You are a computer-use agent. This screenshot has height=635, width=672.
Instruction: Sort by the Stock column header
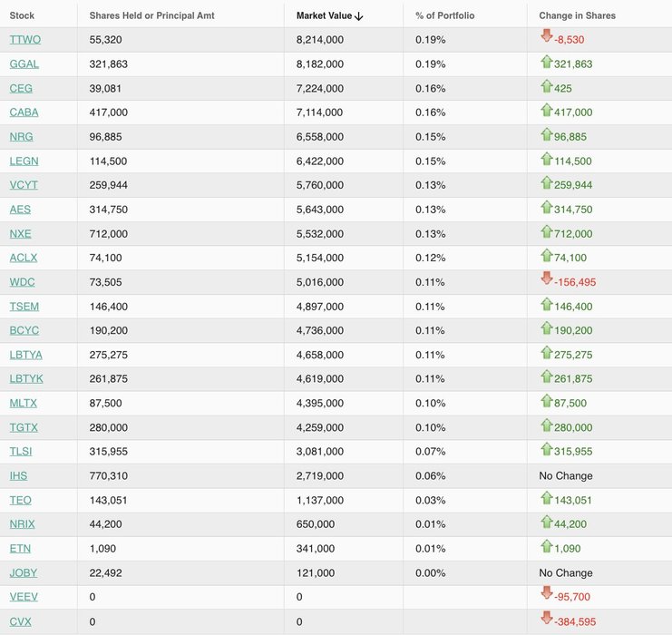pyautogui.click(x=22, y=15)
